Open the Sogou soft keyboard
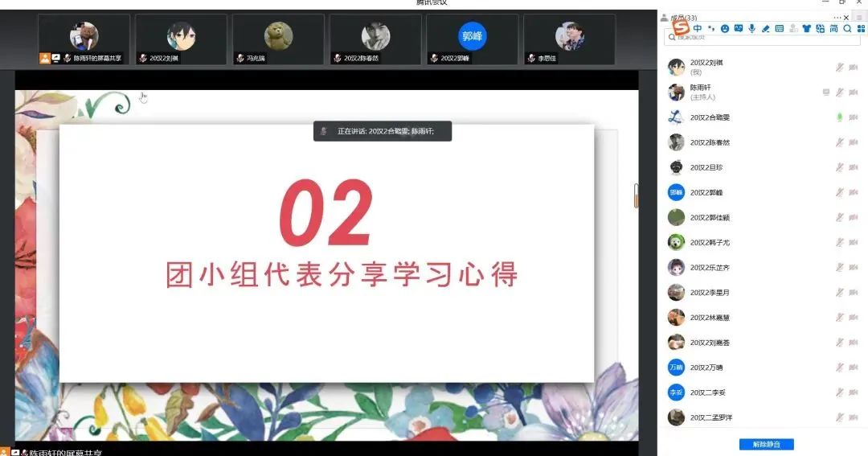The height and width of the screenshot is (456, 868). coord(780,28)
